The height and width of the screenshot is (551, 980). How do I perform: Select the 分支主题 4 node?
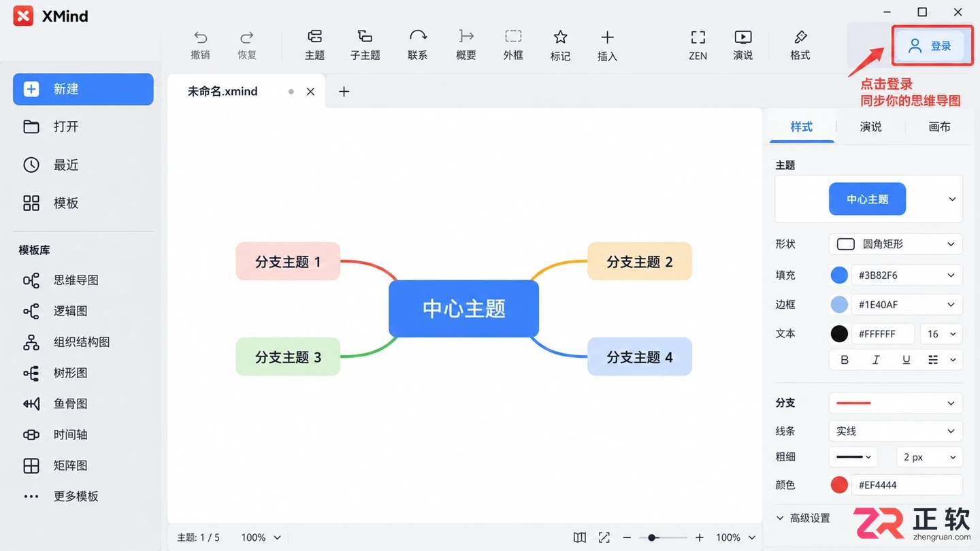[x=640, y=356]
